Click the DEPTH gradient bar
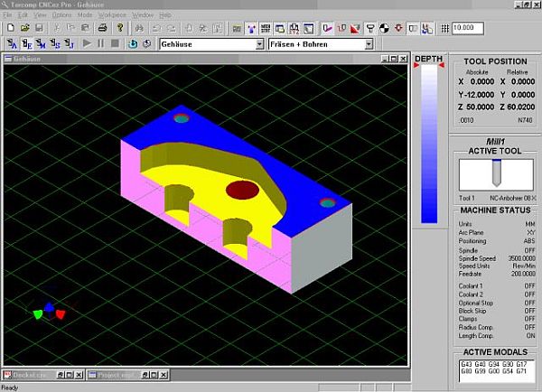Screen dimensions: 542x392 point(428,135)
